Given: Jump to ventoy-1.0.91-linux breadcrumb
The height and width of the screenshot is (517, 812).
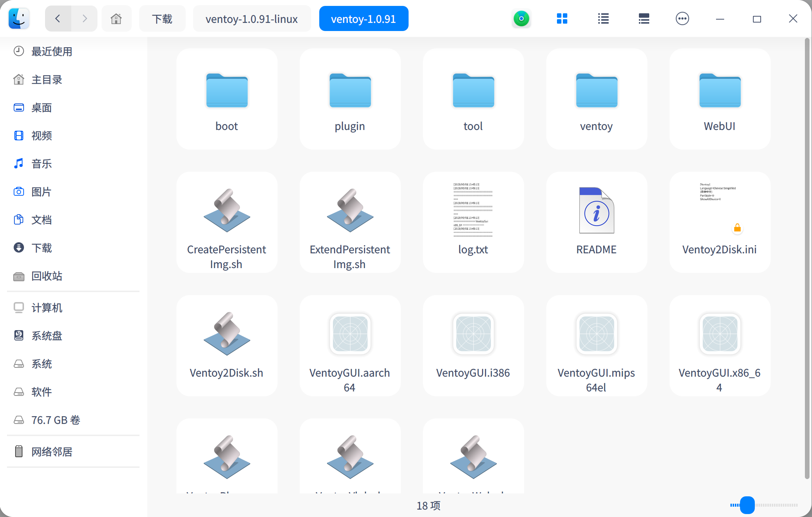Looking at the screenshot, I should pos(251,19).
